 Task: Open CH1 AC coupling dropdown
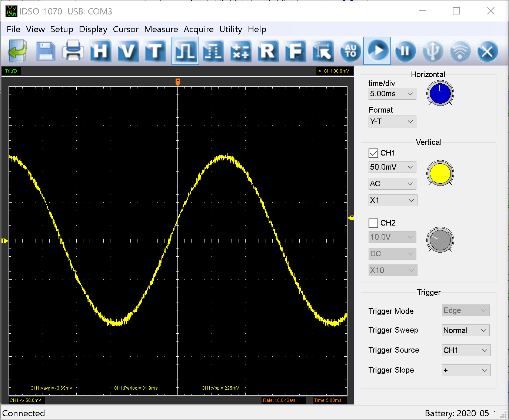click(392, 184)
